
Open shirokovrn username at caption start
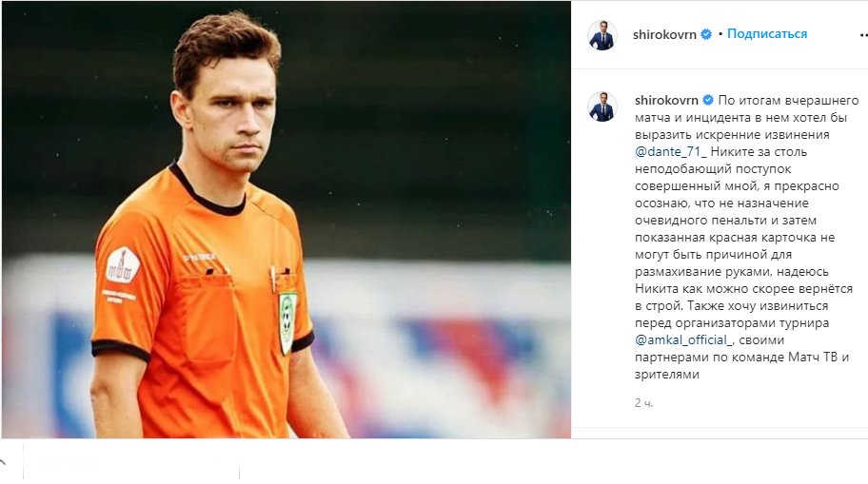[x=666, y=100]
